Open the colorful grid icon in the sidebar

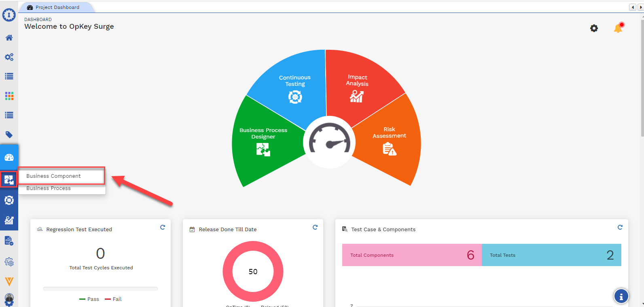coord(9,96)
